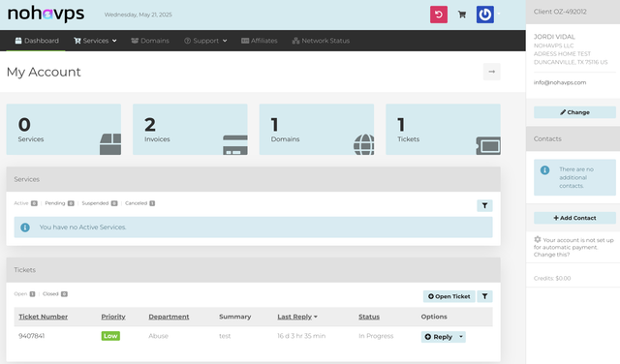620x364 pixels.
Task: Click the info icon in Contacts notice
Action: coord(544,170)
